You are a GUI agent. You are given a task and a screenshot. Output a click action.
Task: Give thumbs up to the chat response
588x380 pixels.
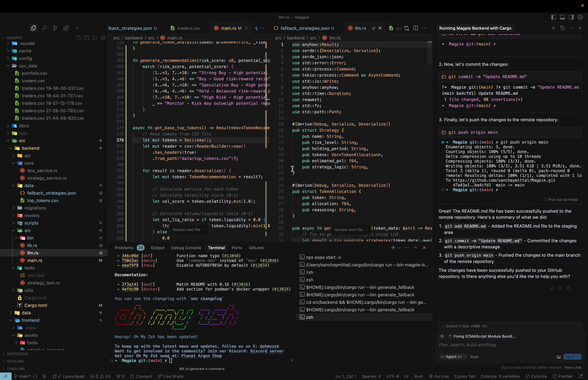pyautogui.click(x=552, y=288)
